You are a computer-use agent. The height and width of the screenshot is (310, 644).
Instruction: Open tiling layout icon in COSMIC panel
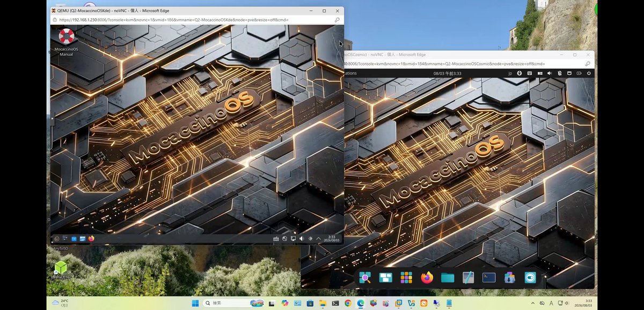point(539,73)
